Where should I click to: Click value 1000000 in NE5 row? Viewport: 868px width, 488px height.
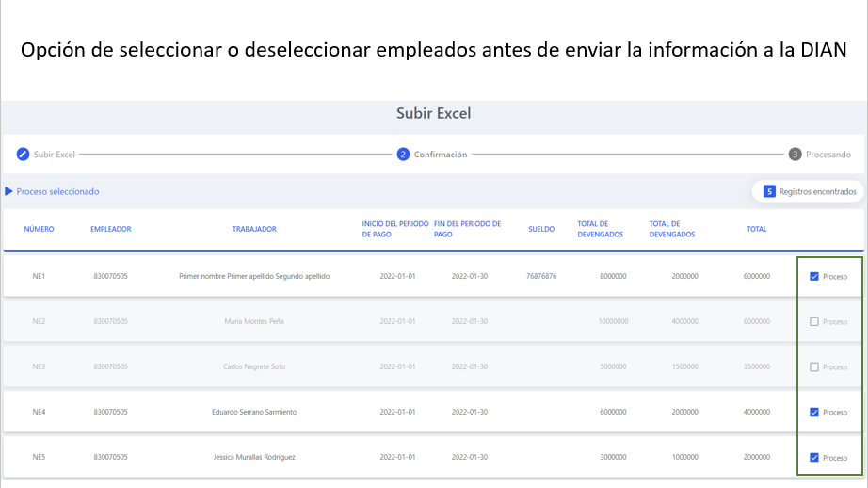pyautogui.click(x=684, y=457)
